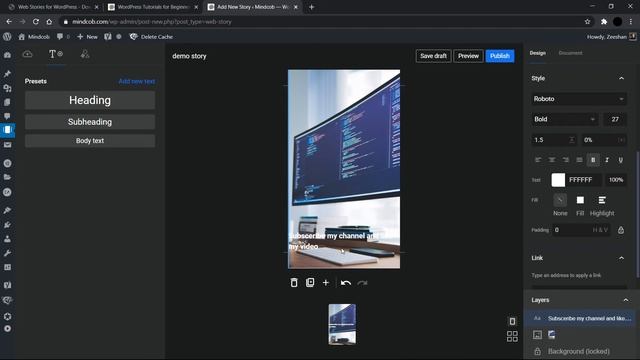The height and width of the screenshot is (360, 640).
Task: Open grid view of pages
Action: click(512, 336)
